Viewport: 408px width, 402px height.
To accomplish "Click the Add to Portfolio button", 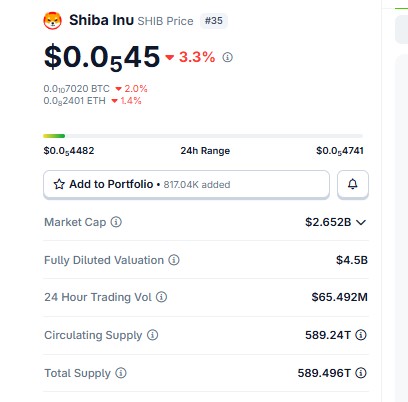I will point(186,184).
